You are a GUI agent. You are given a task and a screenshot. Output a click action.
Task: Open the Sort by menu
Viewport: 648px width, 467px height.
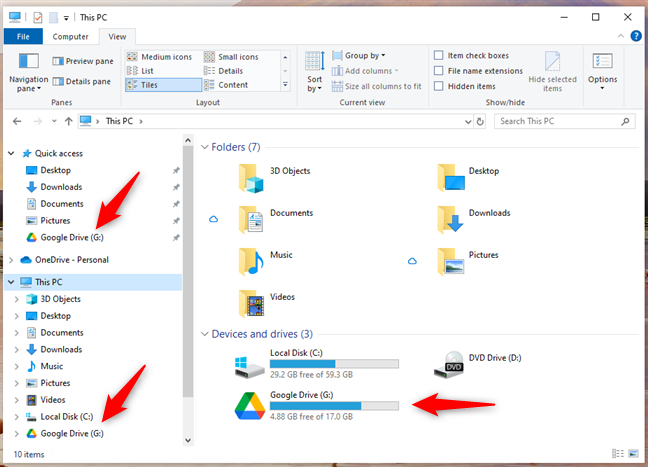click(314, 72)
